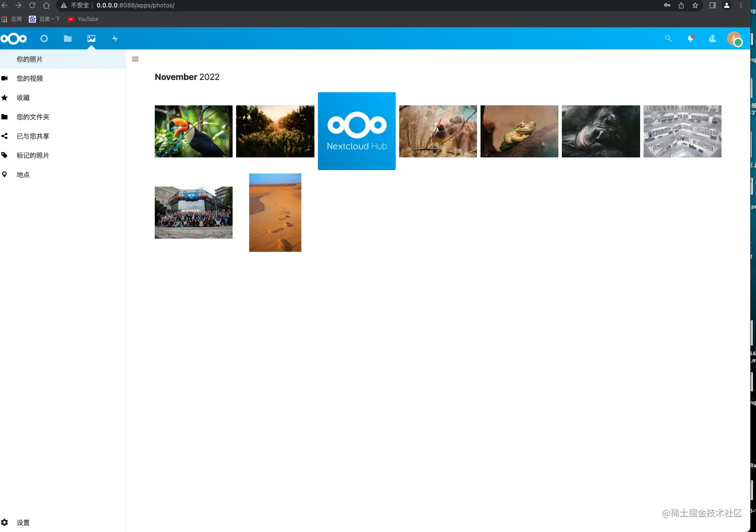Click the Nextcloud logo
756x532 pixels.
tap(14, 38)
